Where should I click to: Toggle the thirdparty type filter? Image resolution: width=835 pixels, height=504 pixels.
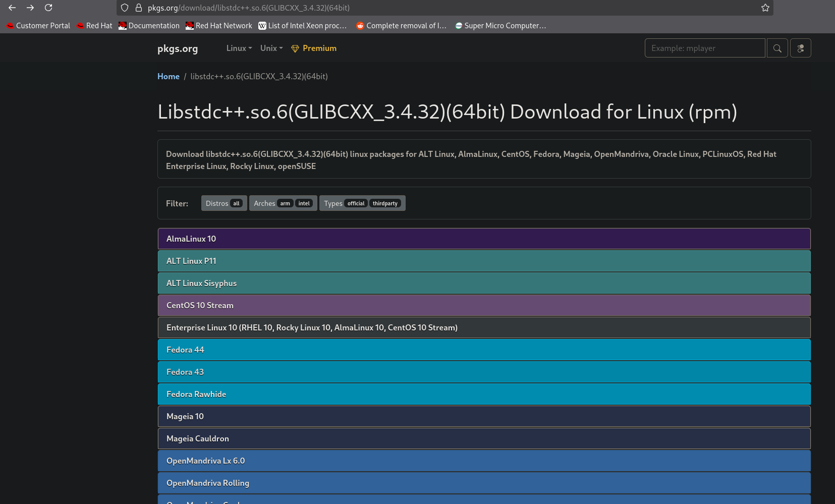[x=385, y=204]
